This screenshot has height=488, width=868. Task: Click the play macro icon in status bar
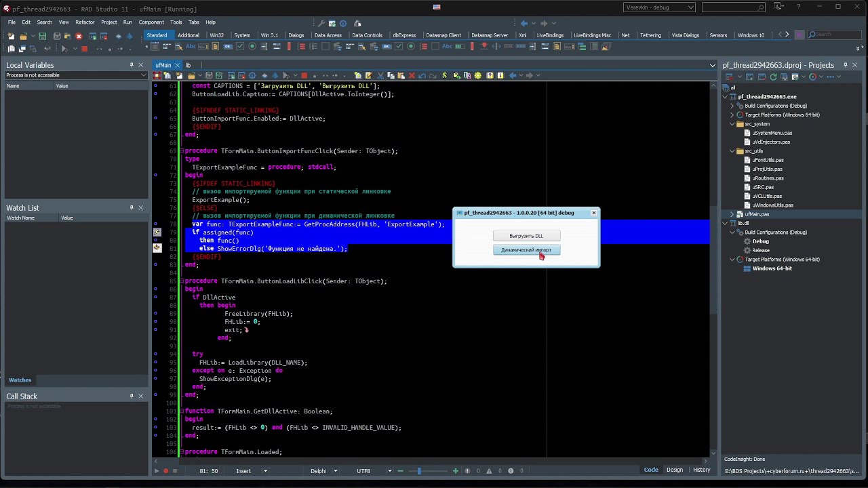point(157,470)
